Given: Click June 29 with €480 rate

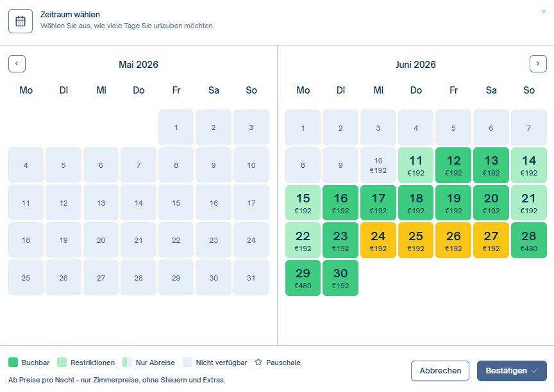Looking at the screenshot, I should pyautogui.click(x=303, y=278).
